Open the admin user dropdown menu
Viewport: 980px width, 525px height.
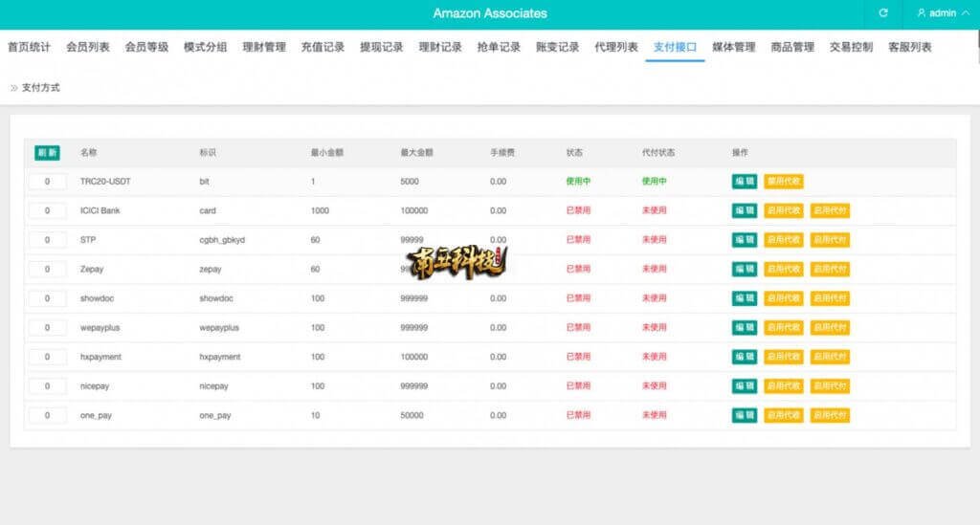pyautogui.click(x=942, y=13)
